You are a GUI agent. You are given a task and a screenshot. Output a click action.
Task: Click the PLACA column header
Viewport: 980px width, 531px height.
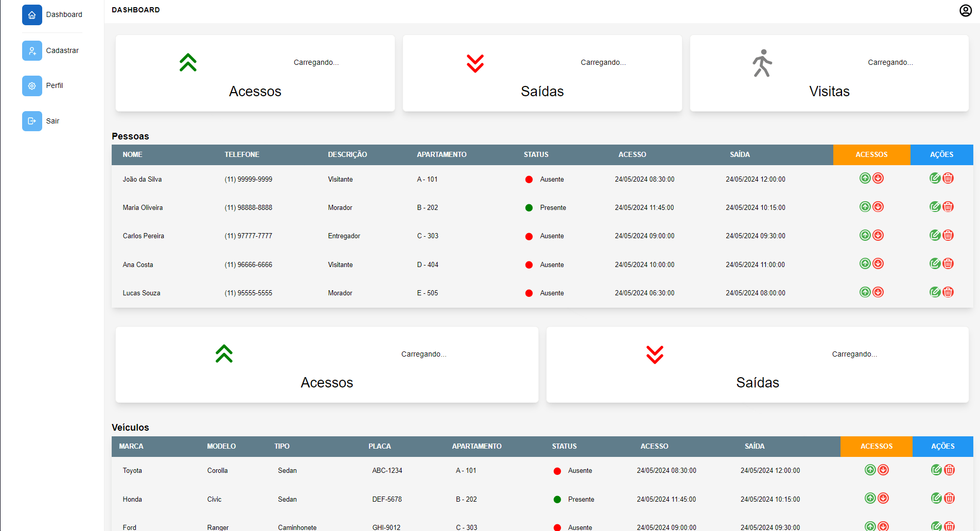click(380, 447)
